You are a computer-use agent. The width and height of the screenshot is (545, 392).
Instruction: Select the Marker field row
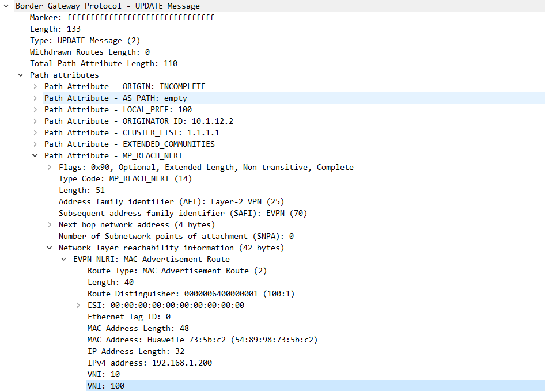click(x=122, y=18)
